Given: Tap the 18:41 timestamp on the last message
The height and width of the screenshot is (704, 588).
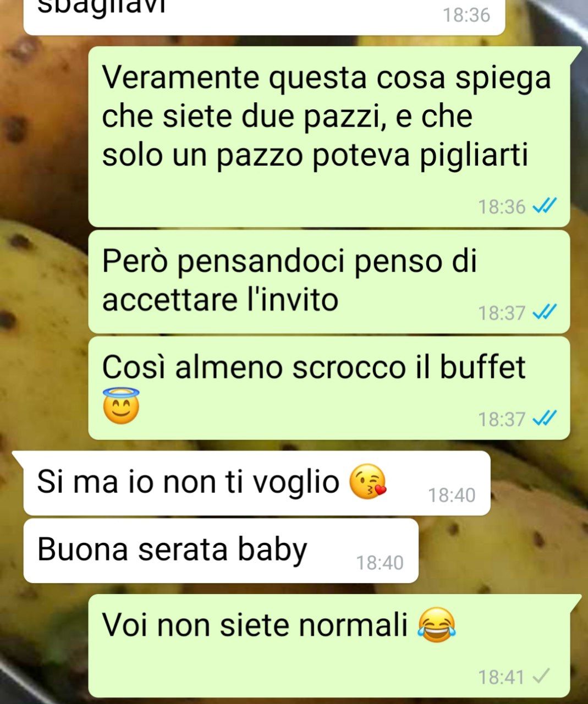Looking at the screenshot, I should tap(501, 676).
